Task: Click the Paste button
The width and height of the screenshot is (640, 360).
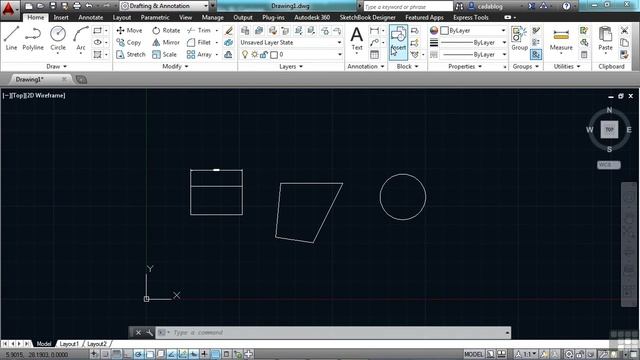Action: point(605,39)
